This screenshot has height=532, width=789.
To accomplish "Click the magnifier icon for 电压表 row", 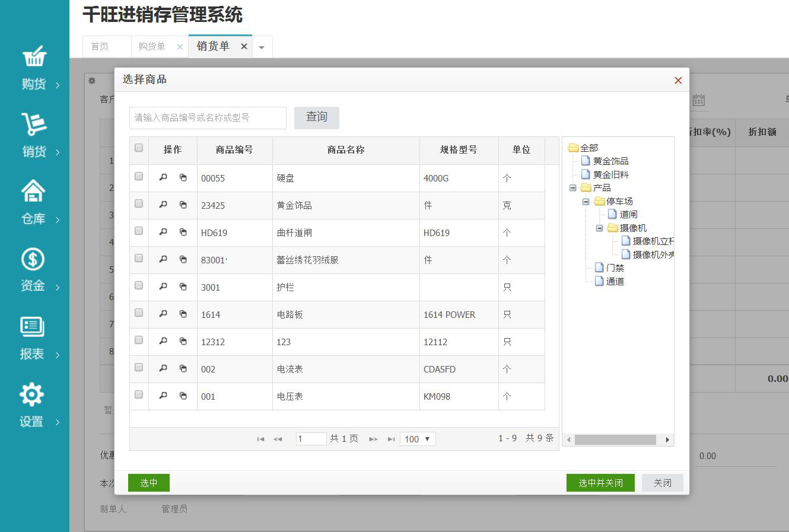I will 163,396.
